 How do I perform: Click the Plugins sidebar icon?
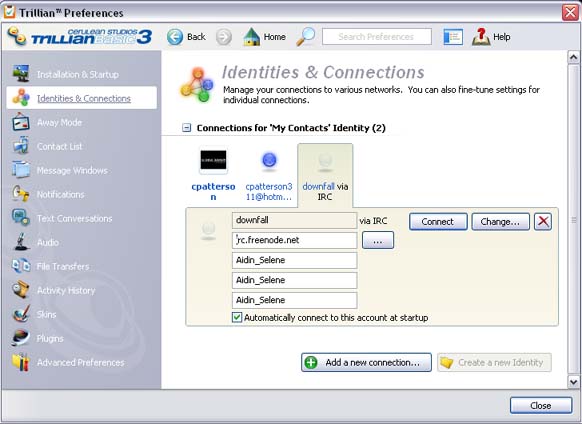pyautogui.click(x=21, y=338)
